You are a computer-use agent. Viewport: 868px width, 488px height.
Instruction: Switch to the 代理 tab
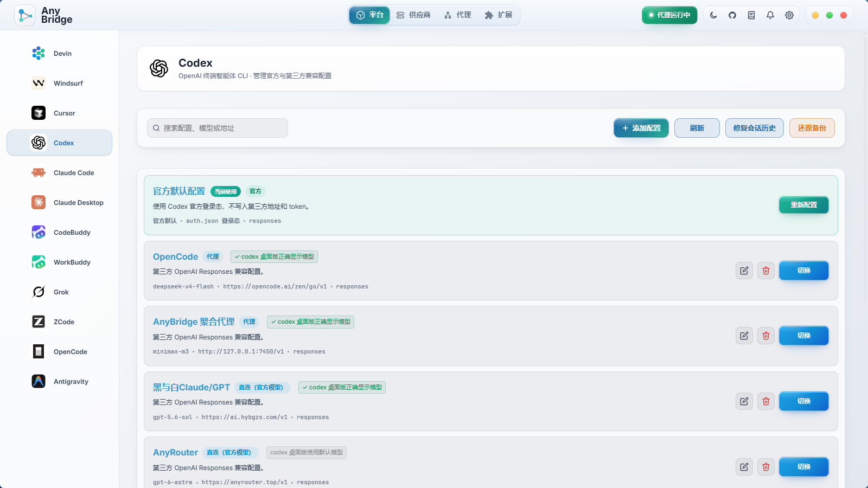coord(458,15)
